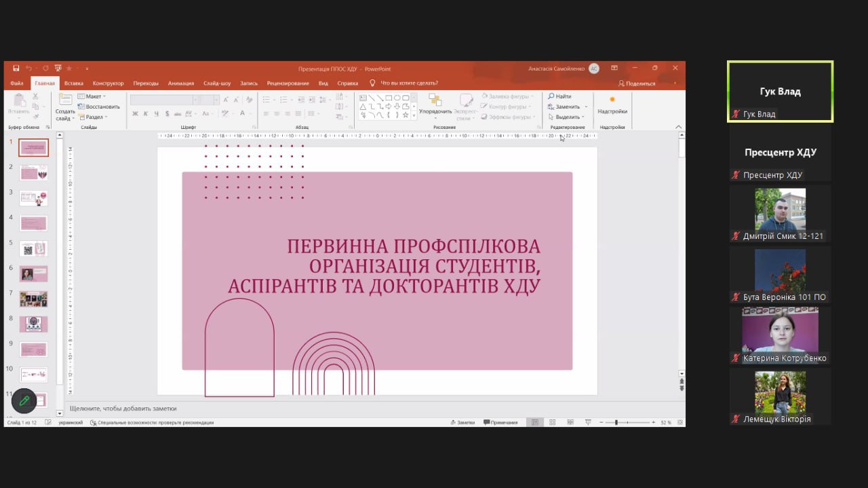Open the font size combo box

(209, 100)
